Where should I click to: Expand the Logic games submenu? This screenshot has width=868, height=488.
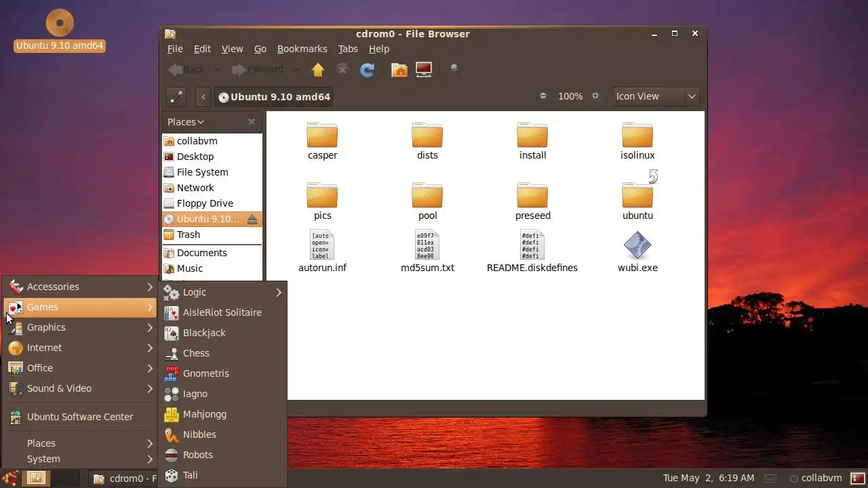click(x=222, y=292)
